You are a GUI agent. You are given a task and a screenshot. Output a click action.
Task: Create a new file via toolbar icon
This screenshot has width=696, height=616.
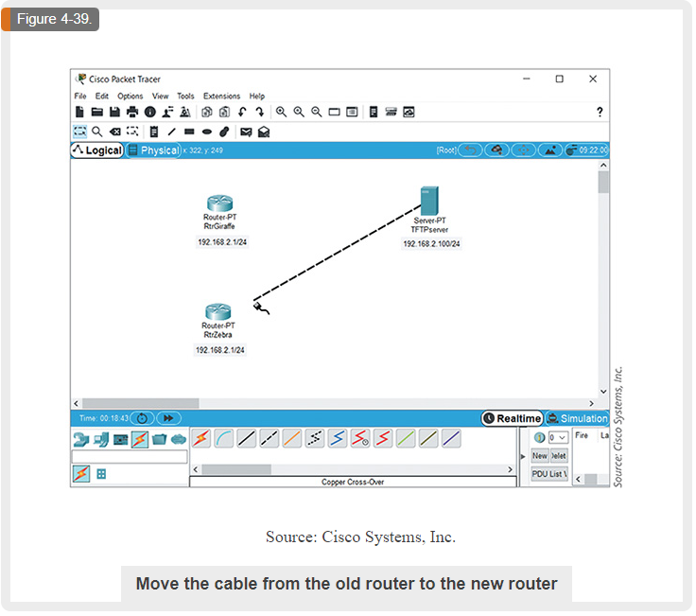79,112
